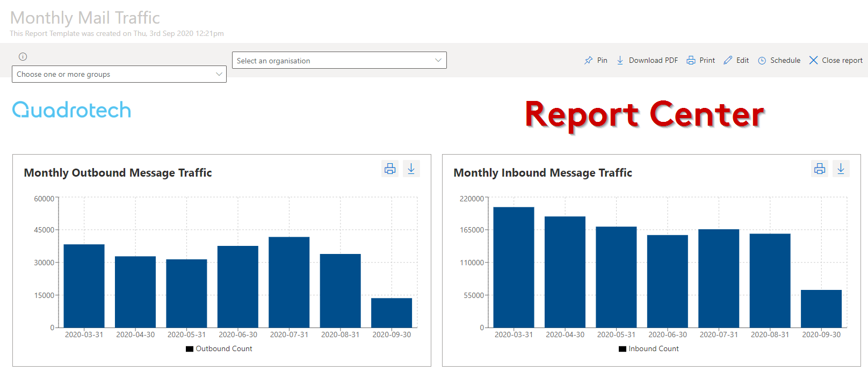
Task: Click the inbound bar for 2020-07-31
Action: click(719, 278)
